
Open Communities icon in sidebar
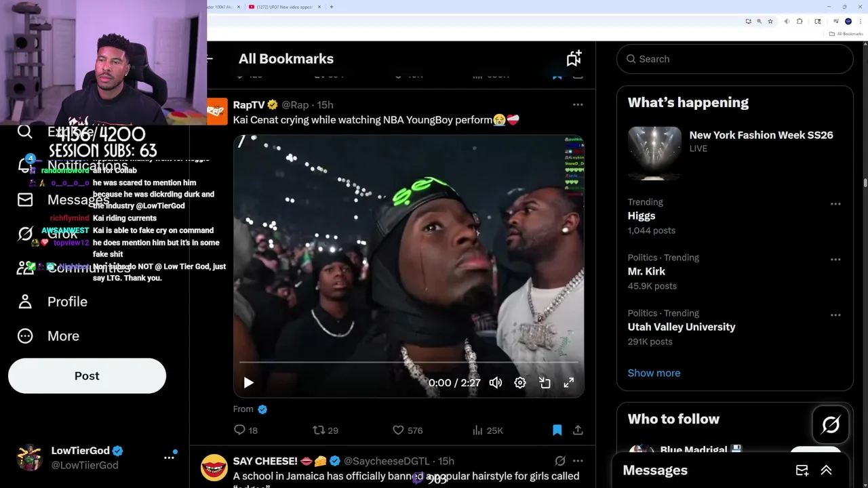(25, 268)
